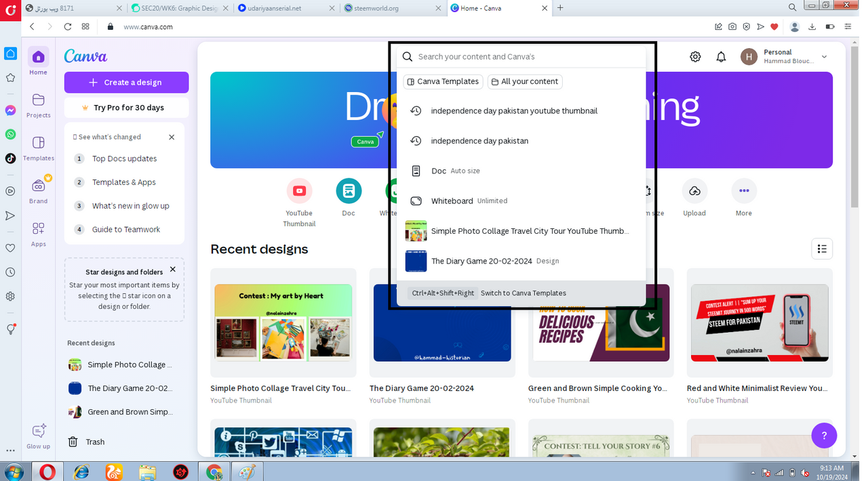868x481 pixels.
Task: Open Red and White Minimalist Review design title
Action: (x=757, y=388)
